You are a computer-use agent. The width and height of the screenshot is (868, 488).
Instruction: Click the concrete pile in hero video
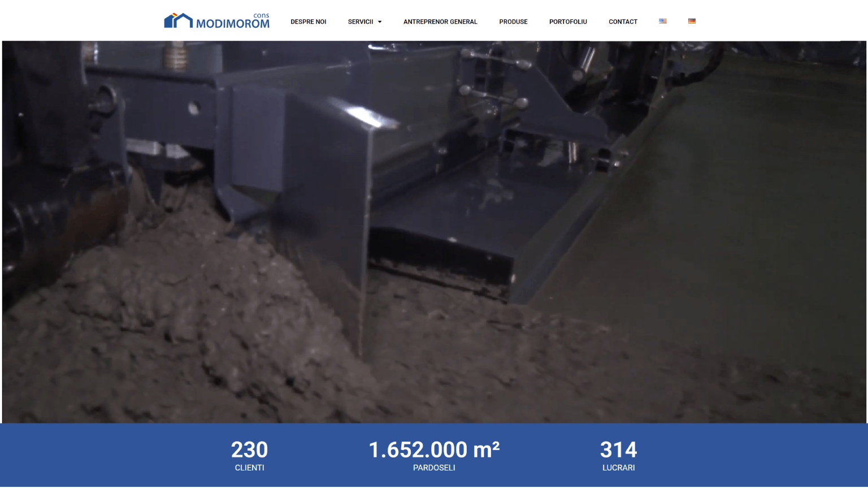(170, 328)
